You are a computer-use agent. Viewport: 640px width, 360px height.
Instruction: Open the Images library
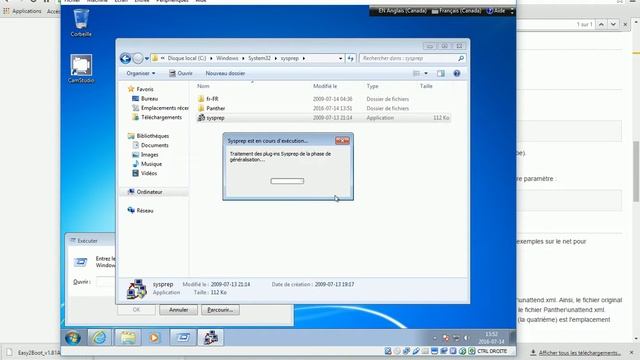[x=149, y=154]
